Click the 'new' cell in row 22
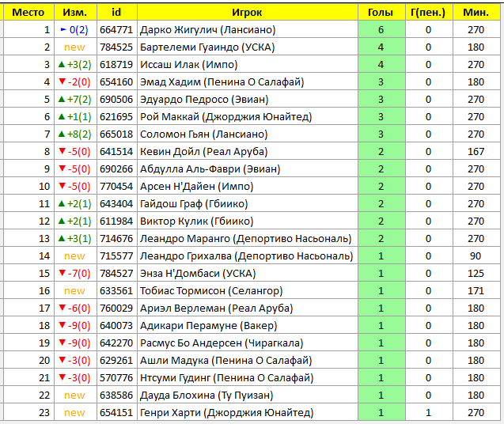The image size is (504, 424). pyautogui.click(x=75, y=395)
